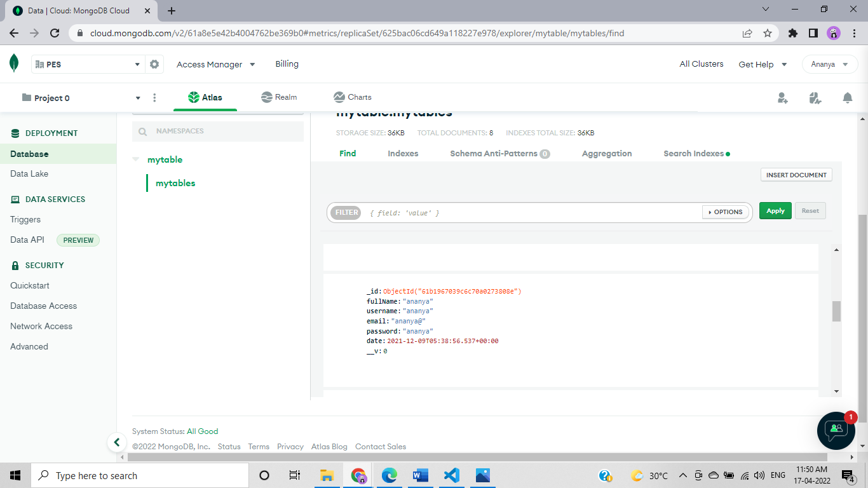Open Photos app from taskbar
Screen dimensions: 868x488
point(483,475)
